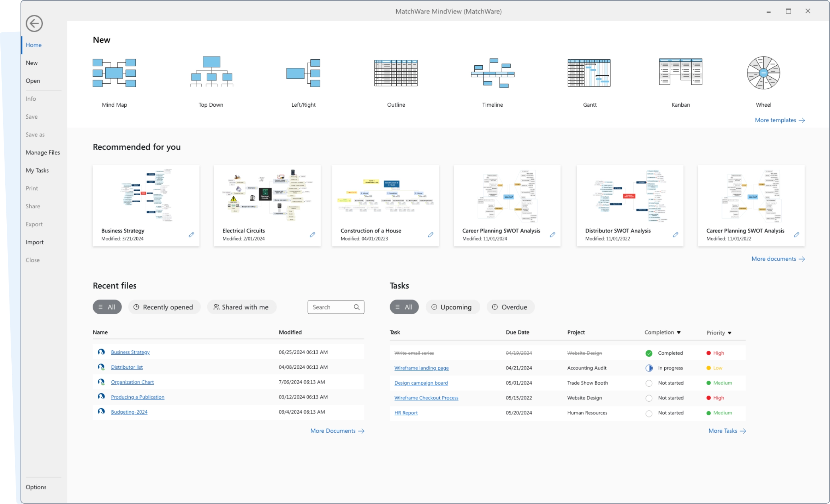The height and width of the screenshot is (504, 830).
Task: Click pencil icon on Electrical Circuits card
Action: (x=312, y=235)
